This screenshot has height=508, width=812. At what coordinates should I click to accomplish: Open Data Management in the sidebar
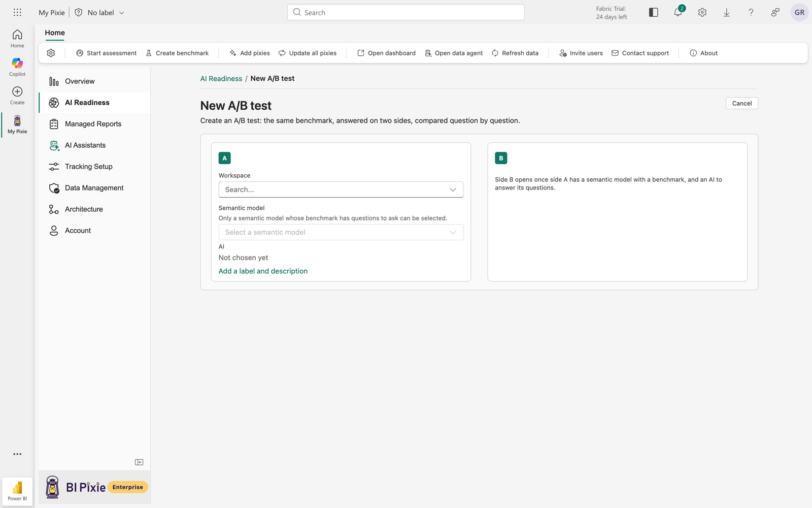click(x=94, y=188)
